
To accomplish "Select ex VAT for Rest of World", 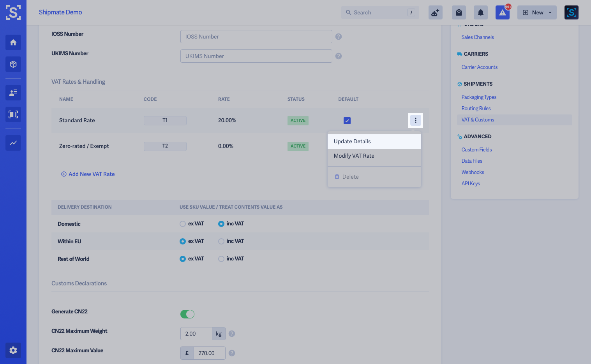I will click(x=183, y=259).
